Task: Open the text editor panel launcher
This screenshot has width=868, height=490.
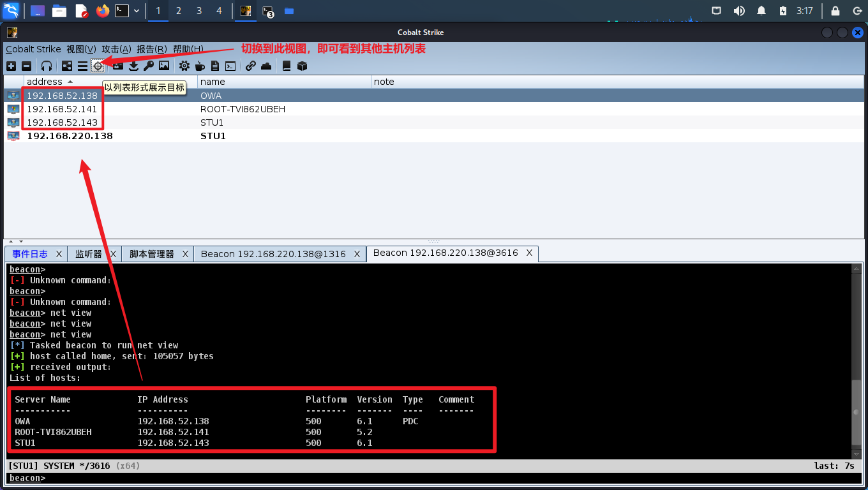Action: [x=81, y=11]
